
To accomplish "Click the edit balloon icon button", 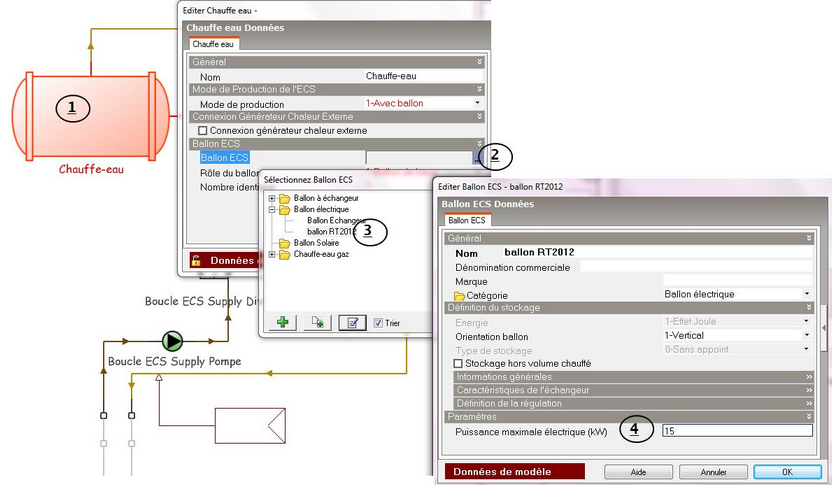I will coord(352,323).
